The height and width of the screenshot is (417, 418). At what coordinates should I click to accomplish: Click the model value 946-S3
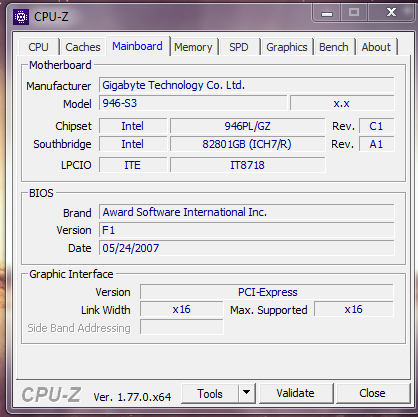[x=193, y=103]
